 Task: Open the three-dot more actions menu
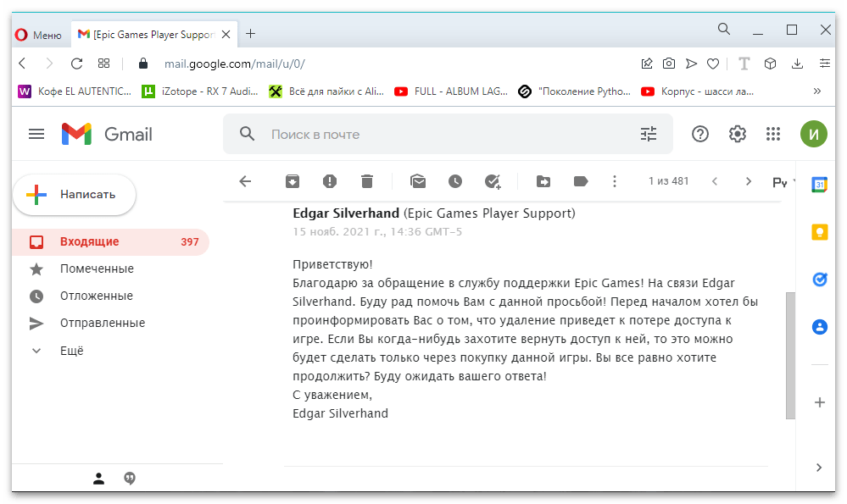[x=614, y=181]
